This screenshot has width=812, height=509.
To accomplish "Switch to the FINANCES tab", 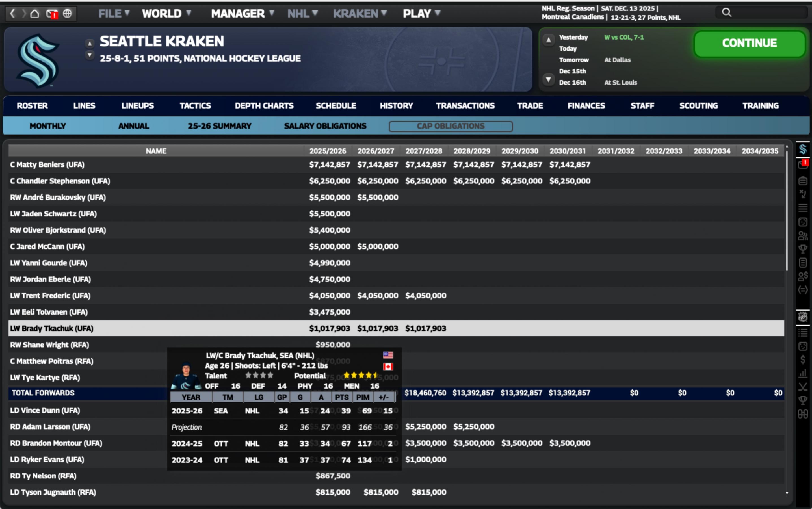I will (586, 106).
